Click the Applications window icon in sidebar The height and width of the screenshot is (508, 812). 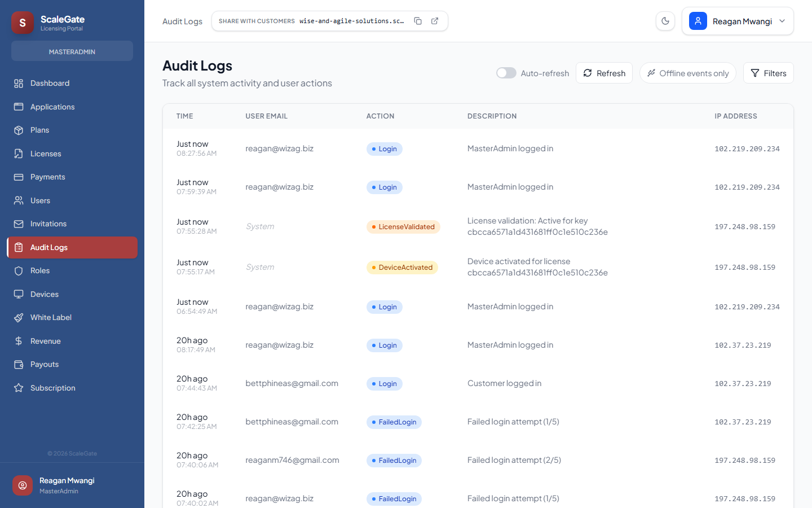tap(19, 107)
